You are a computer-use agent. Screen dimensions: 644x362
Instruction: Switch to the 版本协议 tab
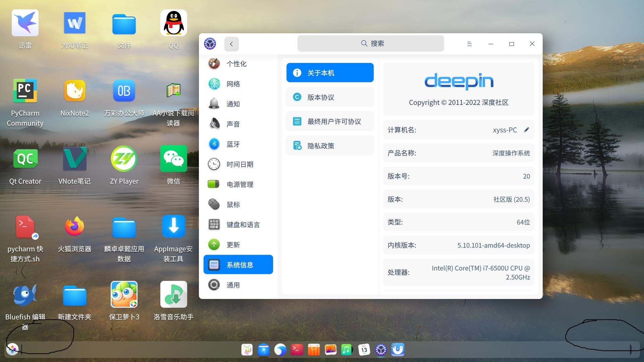click(x=330, y=97)
